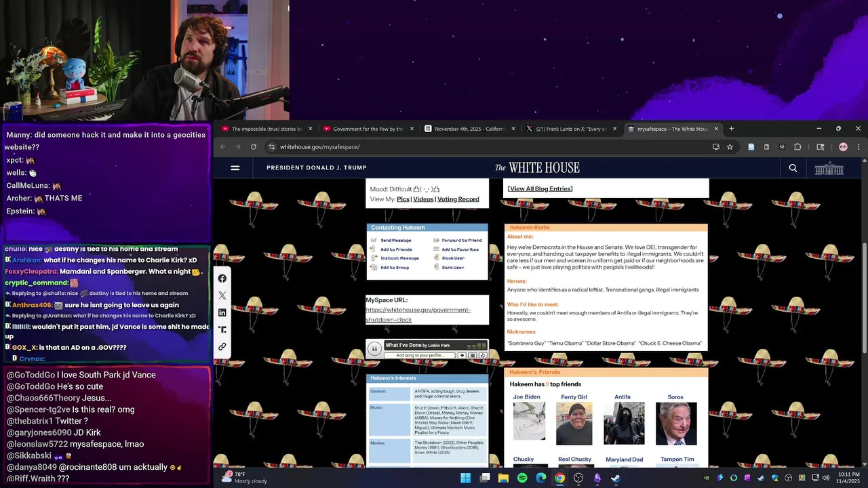The width and height of the screenshot is (868, 488).
Task: Open taskbar clock showing 10:11 PM
Action: coord(849,478)
